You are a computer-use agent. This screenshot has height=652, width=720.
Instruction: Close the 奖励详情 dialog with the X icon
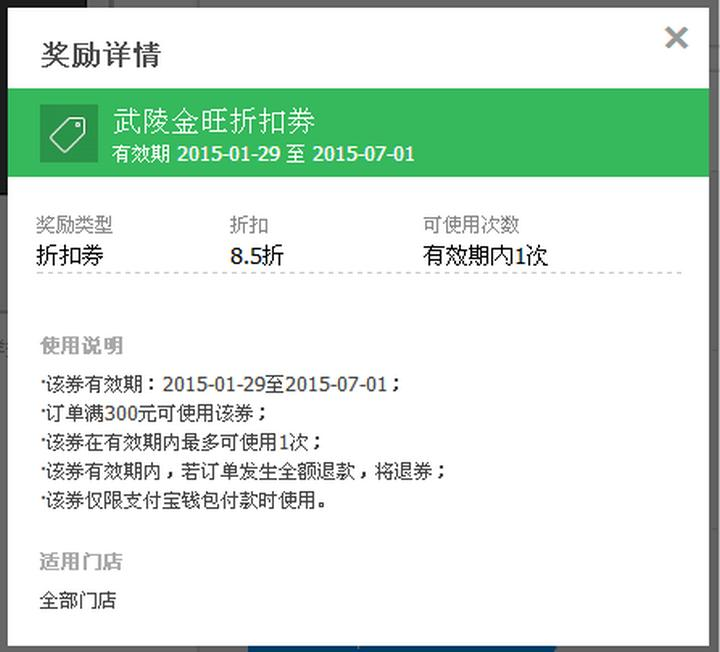[676, 37]
